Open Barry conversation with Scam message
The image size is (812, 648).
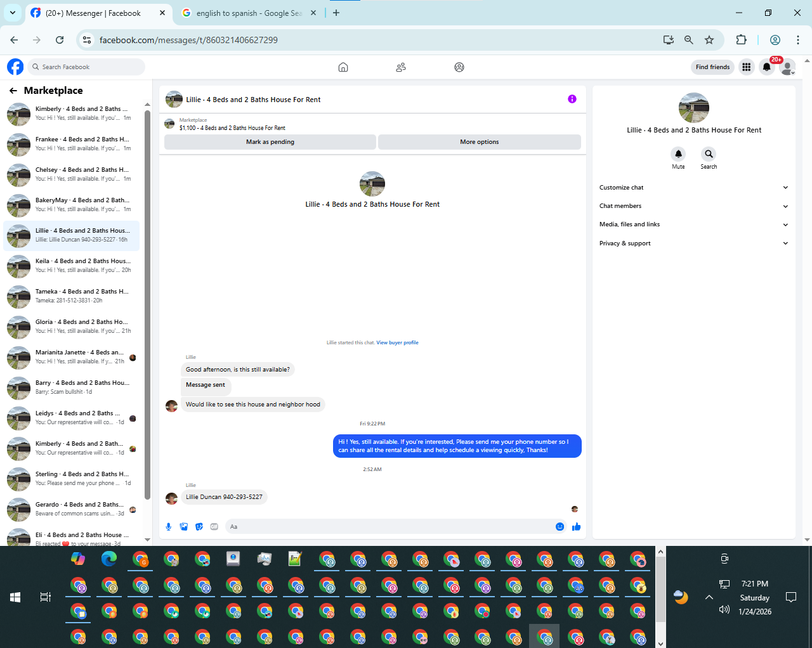pos(71,387)
